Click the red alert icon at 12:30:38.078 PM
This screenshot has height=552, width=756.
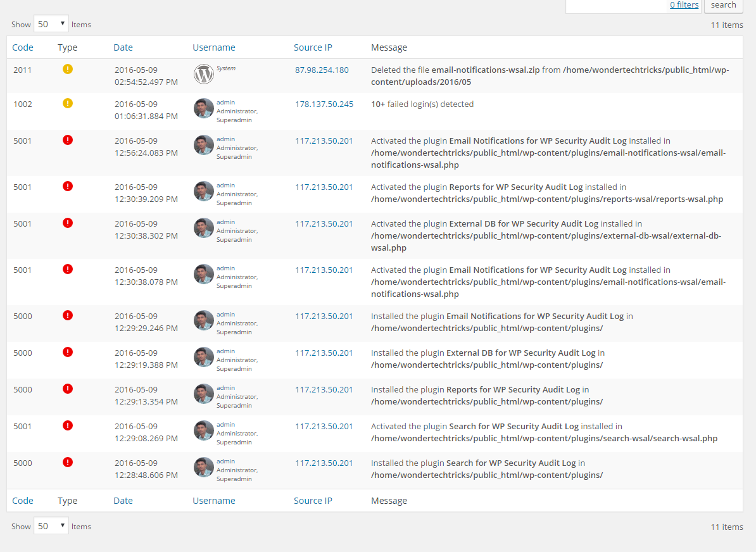(x=68, y=269)
